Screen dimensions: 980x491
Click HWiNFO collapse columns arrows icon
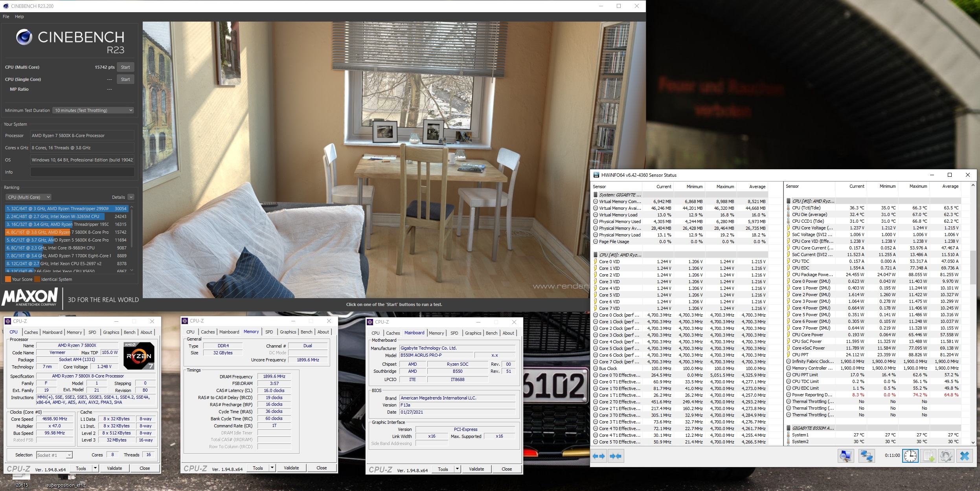tap(616, 456)
